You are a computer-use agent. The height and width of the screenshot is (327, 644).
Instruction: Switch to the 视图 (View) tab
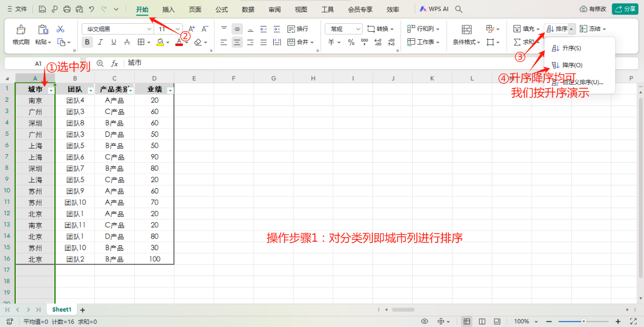click(301, 9)
